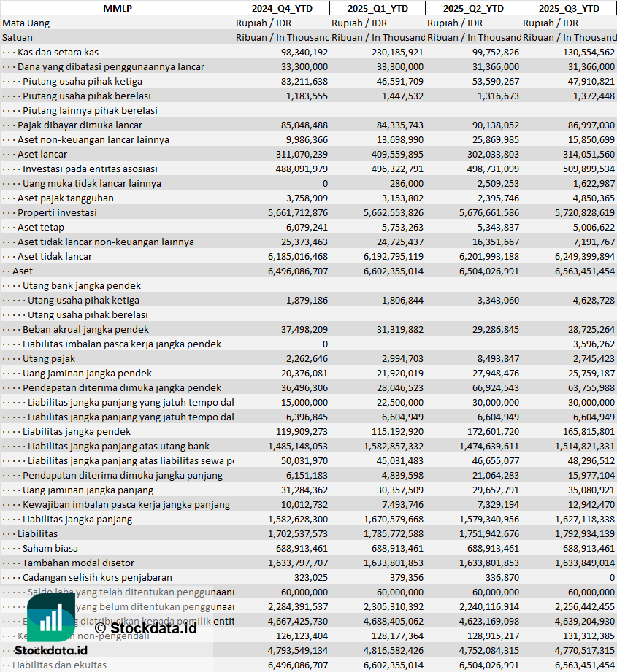Select Piutang usaha pihak berelasi label
617x672 pixels.
[x=87, y=96]
